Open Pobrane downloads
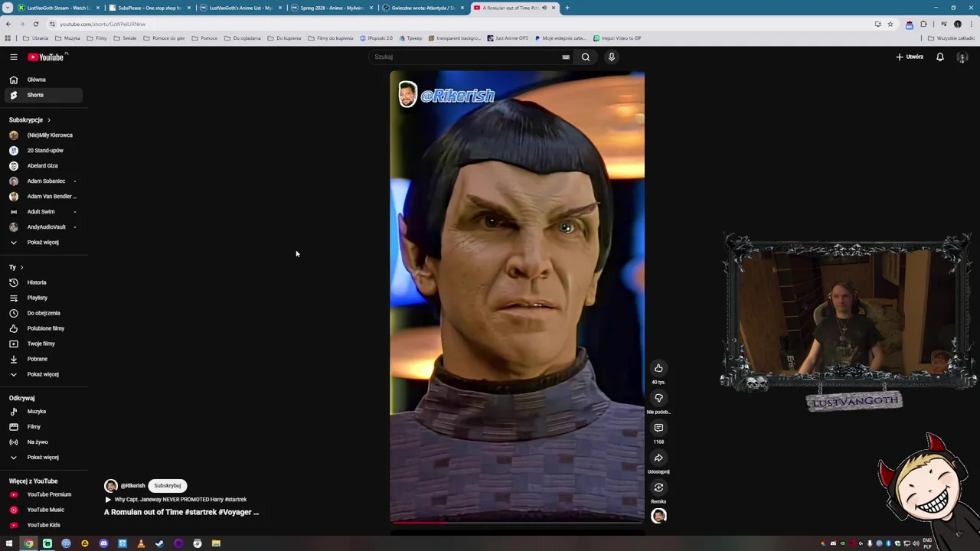 click(x=42, y=359)
